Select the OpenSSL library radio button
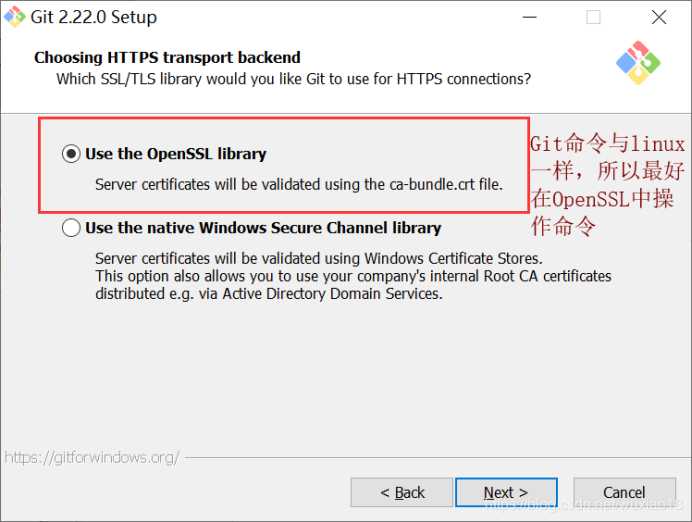The height and width of the screenshot is (522, 692). point(71,154)
